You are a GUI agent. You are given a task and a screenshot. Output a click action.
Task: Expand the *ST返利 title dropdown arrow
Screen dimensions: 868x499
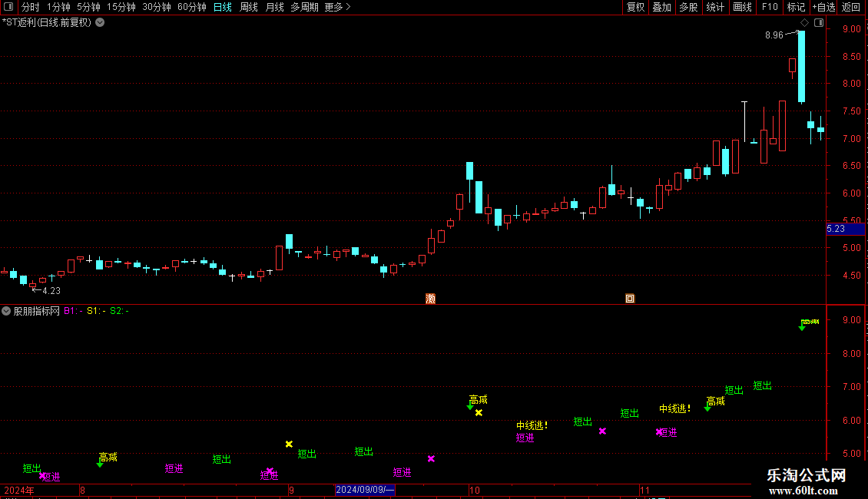(x=100, y=23)
